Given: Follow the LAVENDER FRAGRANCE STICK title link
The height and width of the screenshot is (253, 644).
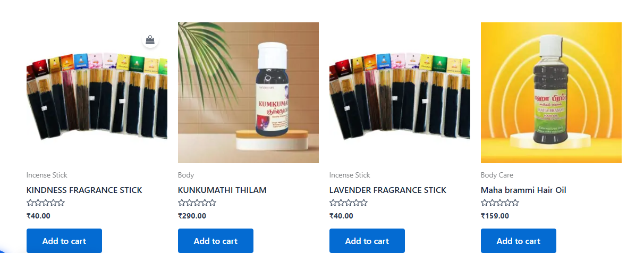Looking at the screenshot, I should pyautogui.click(x=388, y=190).
